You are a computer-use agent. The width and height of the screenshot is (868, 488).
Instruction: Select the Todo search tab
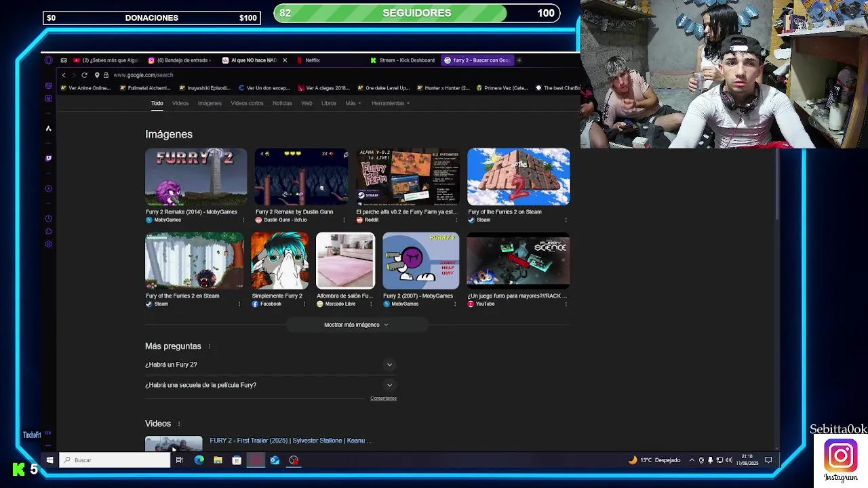pyautogui.click(x=157, y=103)
